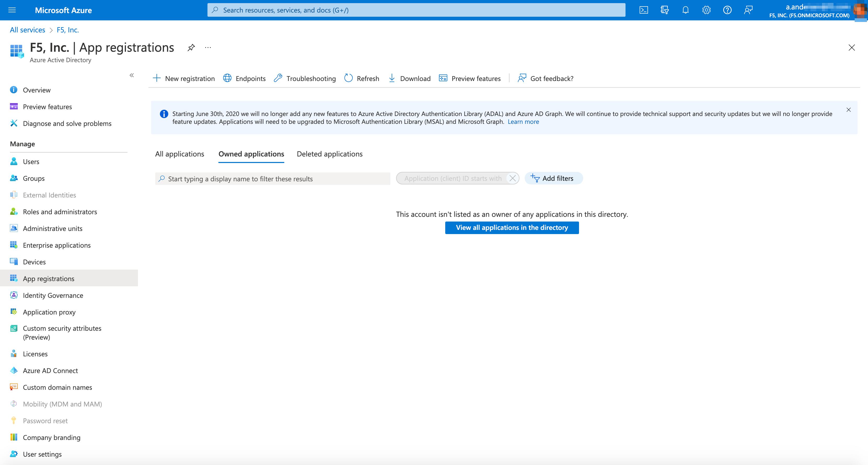
Task: Switch to the All applications tab
Action: [180, 154]
